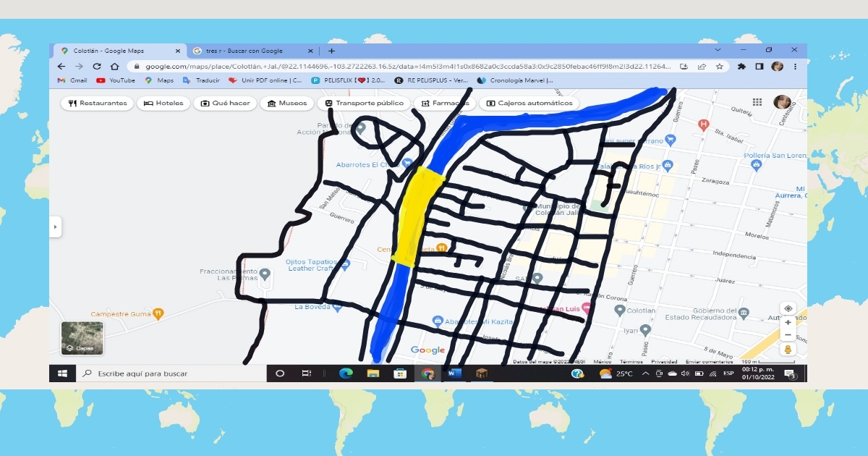Click the Términos link on map footer
868x456 pixels.
pyautogui.click(x=631, y=362)
